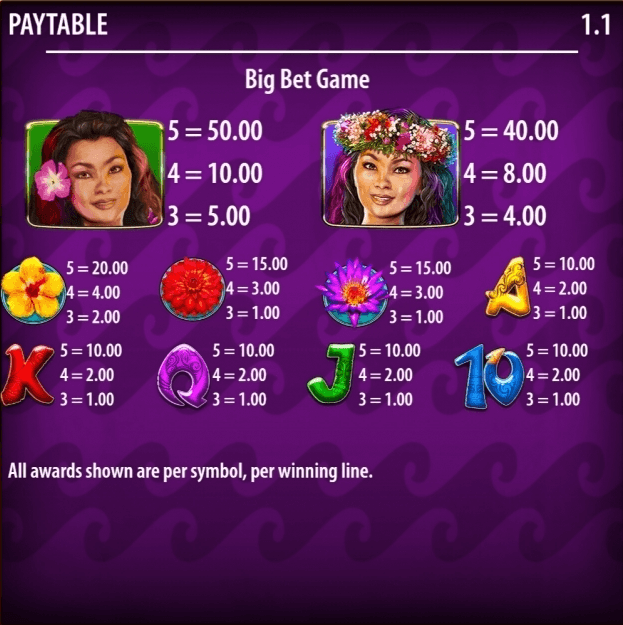The height and width of the screenshot is (625, 623).
Task: Click the awards per symbol note text
Action: pyautogui.click(x=190, y=471)
